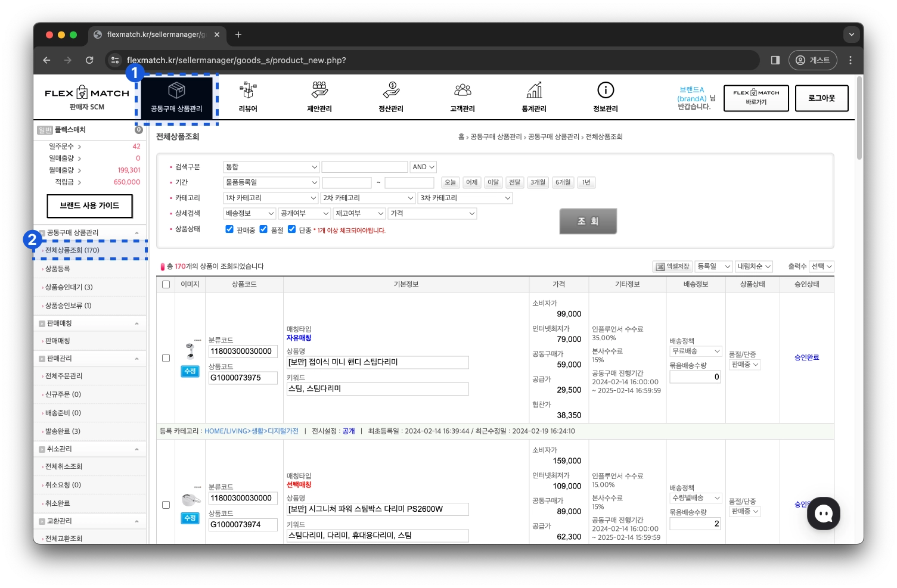Collapse the 판매관리 sidebar section
This screenshot has width=897, height=588.
click(x=136, y=359)
